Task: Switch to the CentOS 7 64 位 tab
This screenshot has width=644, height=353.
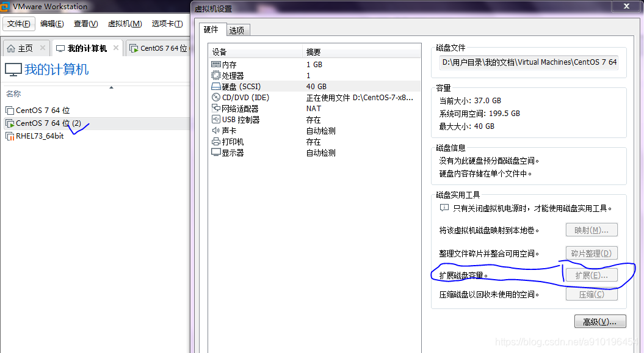Action: (158, 48)
